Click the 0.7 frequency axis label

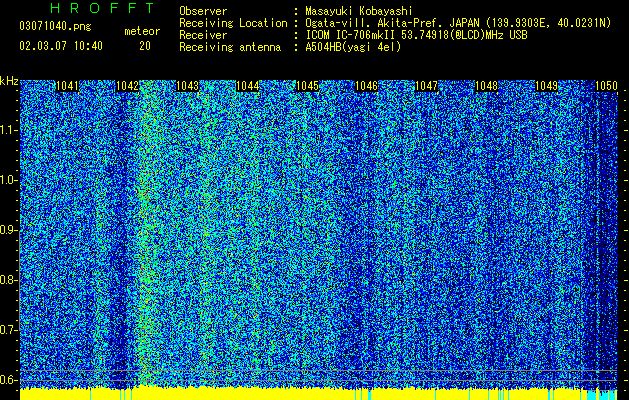coord(8,330)
